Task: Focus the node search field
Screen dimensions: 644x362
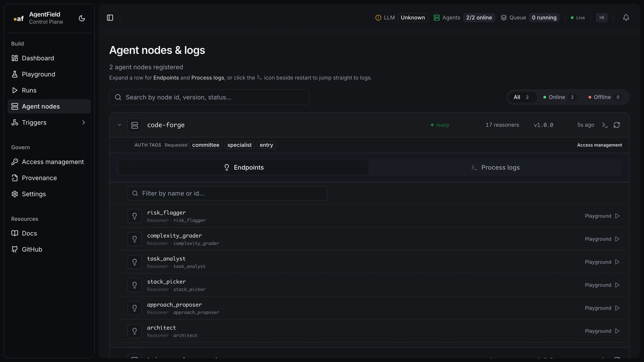Action: coord(209,97)
